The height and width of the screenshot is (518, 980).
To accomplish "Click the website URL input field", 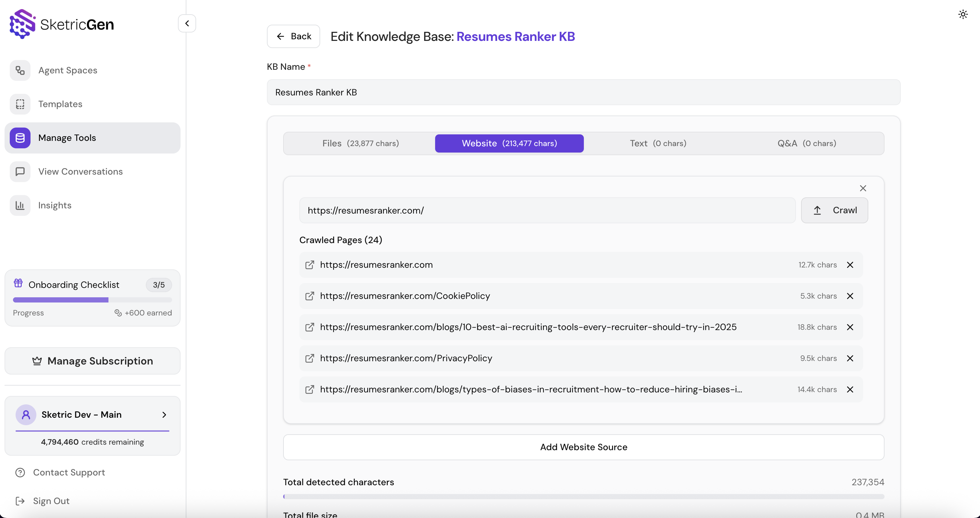I will pyautogui.click(x=547, y=210).
